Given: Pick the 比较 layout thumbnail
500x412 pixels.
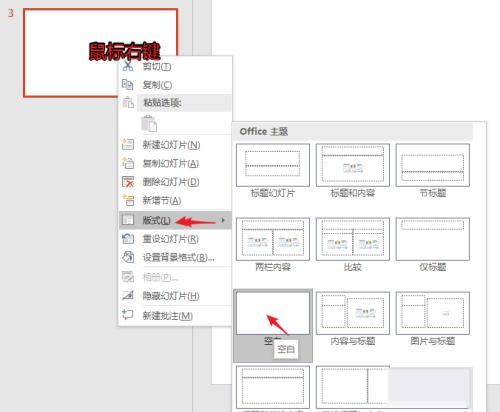Looking at the screenshot, I should (353, 239).
